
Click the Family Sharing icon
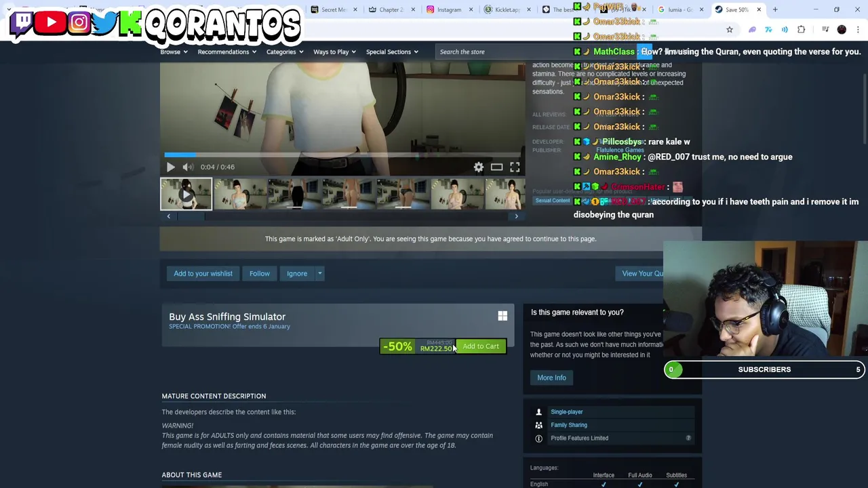(538, 425)
